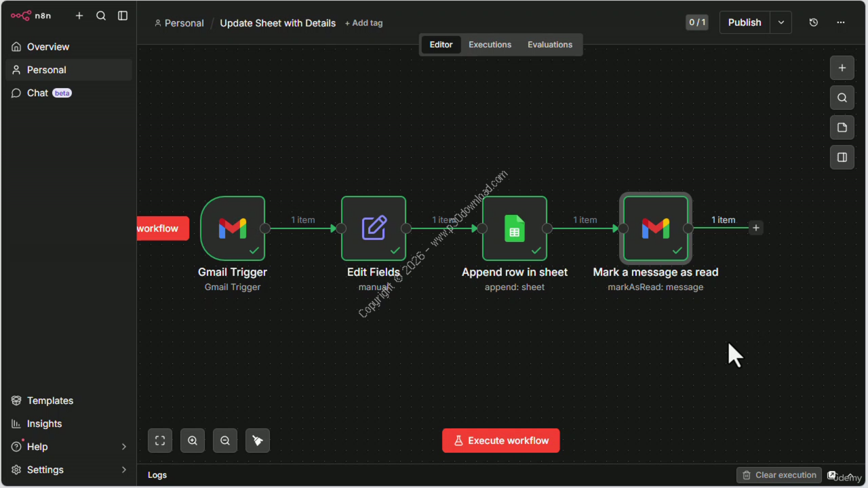Switch to Executions tab
Screen dimensions: 868x488
[490, 45]
